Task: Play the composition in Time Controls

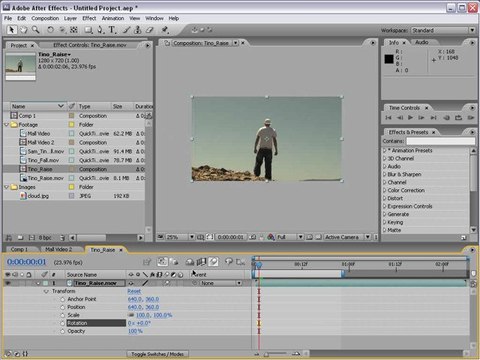Action: [410, 117]
